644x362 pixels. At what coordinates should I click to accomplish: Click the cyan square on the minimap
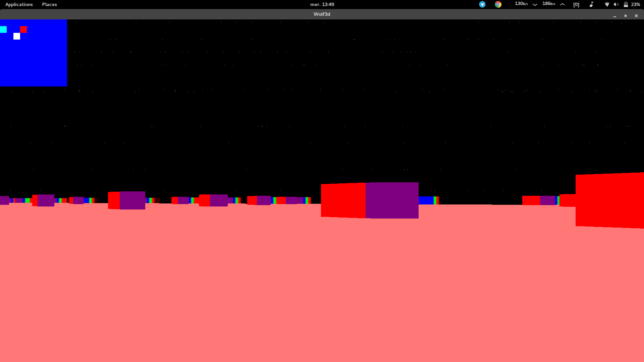click(x=3, y=29)
